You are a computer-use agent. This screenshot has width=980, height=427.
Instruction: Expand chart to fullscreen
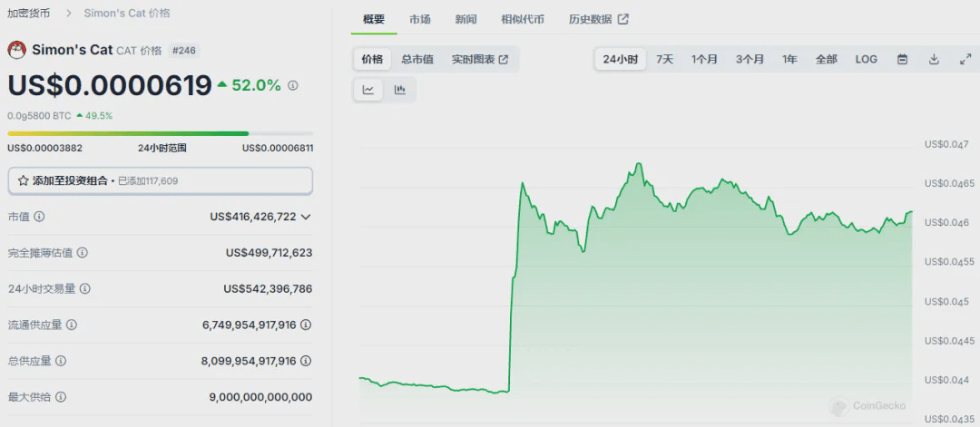click(x=965, y=59)
